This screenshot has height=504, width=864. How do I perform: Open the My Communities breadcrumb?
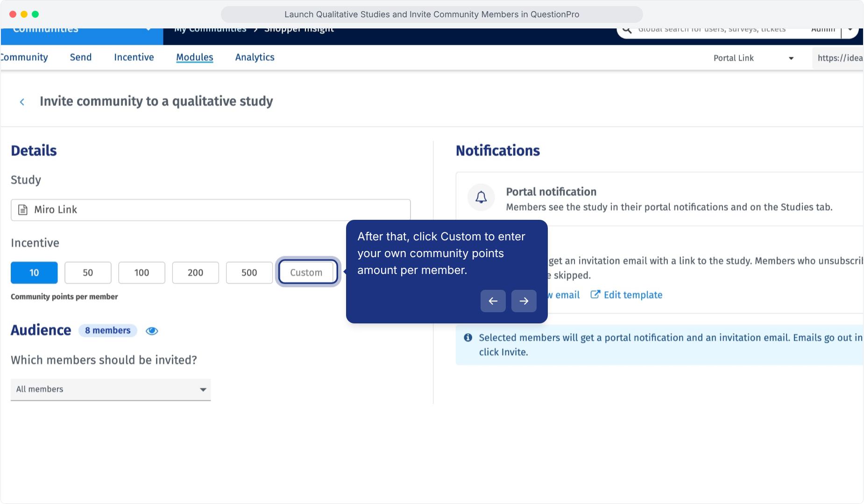pyautogui.click(x=210, y=31)
